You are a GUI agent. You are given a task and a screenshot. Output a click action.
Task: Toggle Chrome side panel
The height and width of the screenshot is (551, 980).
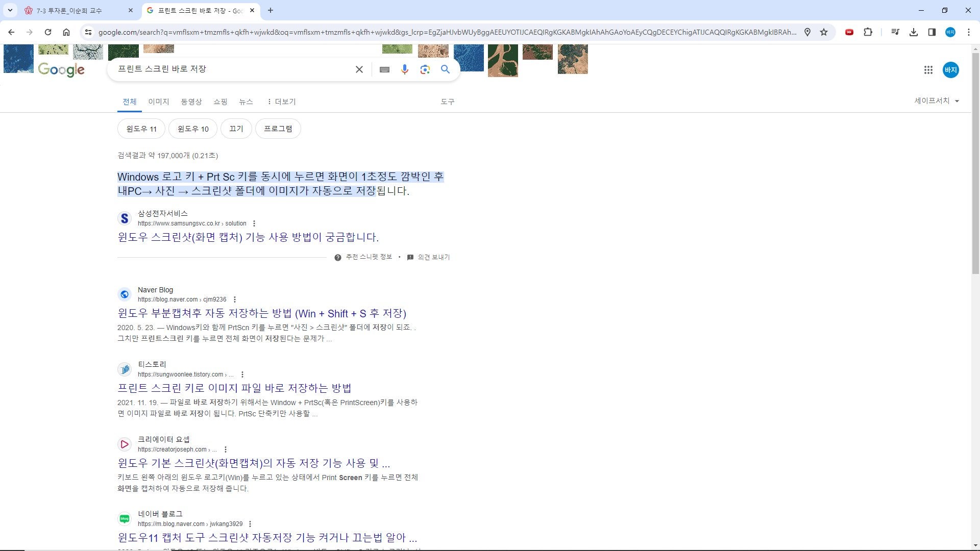click(932, 32)
